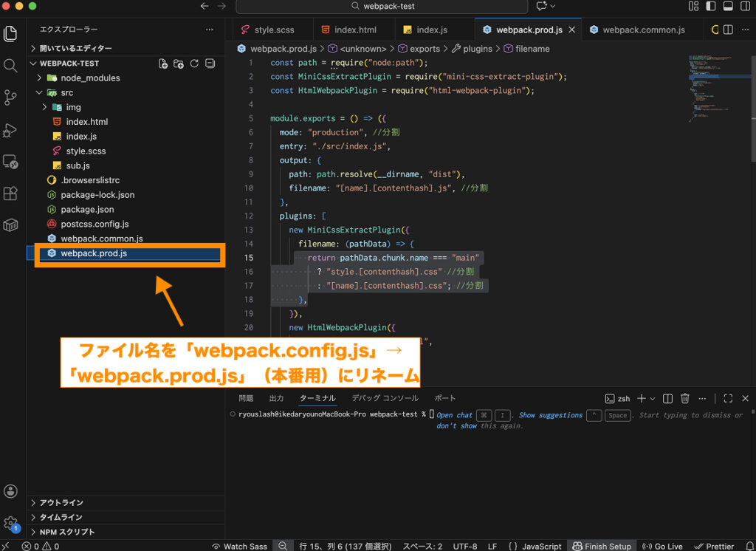Screen dimensions: 756x551
Task: Kill the terminal with trash icon
Action: pyautogui.click(x=684, y=398)
